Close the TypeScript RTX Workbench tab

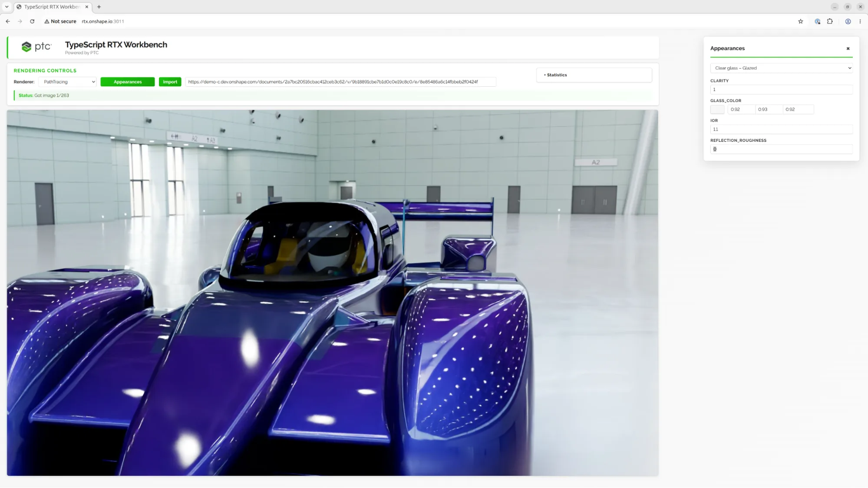point(87,7)
